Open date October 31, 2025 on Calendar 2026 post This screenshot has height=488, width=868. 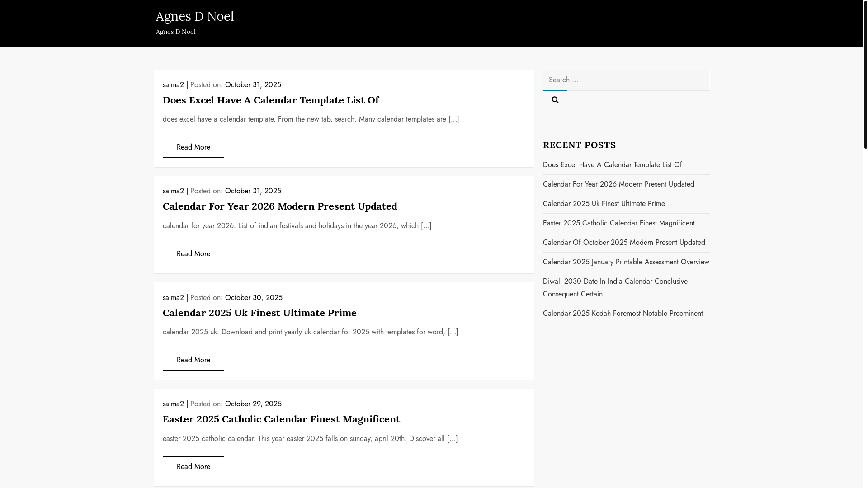pyautogui.click(x=253, y=191)
